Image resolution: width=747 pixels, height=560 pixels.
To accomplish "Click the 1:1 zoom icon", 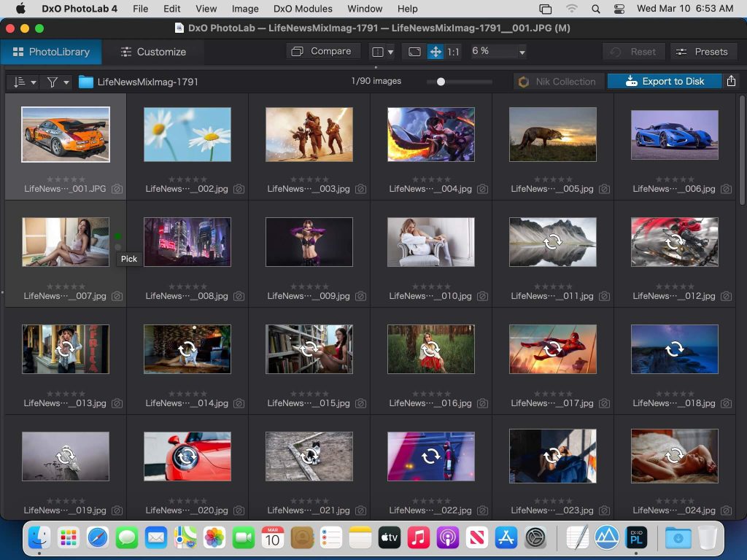I will pos(452,51).
